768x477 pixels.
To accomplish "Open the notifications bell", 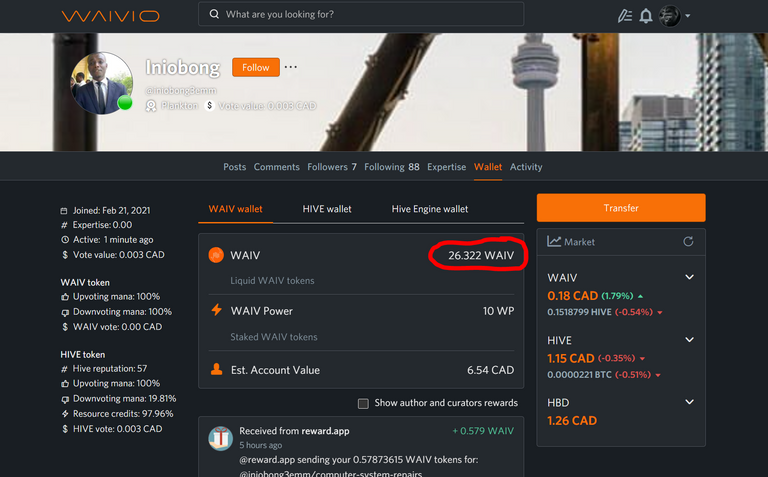I will click(x=646, y=16).
